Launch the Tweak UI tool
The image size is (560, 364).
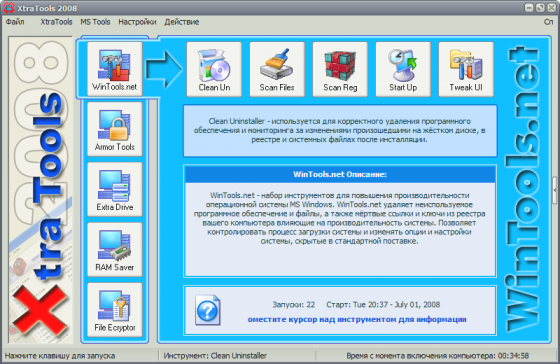pos(466,69)
